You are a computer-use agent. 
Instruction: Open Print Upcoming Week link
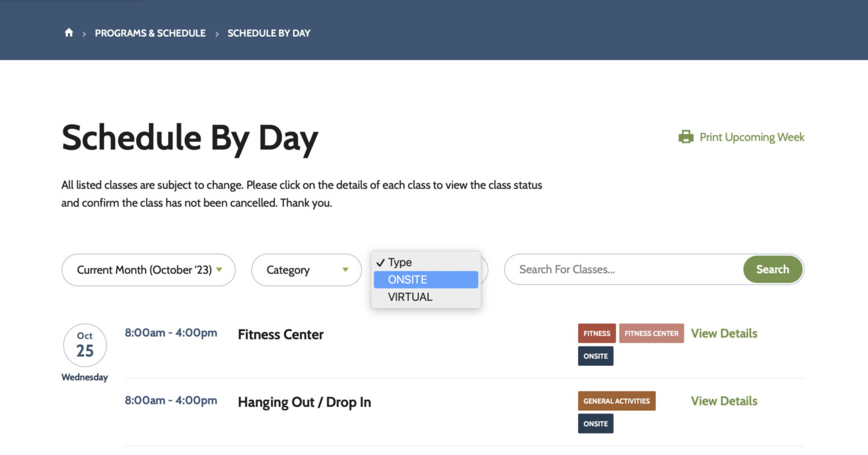pyautogui.click(x=752, y=137)
